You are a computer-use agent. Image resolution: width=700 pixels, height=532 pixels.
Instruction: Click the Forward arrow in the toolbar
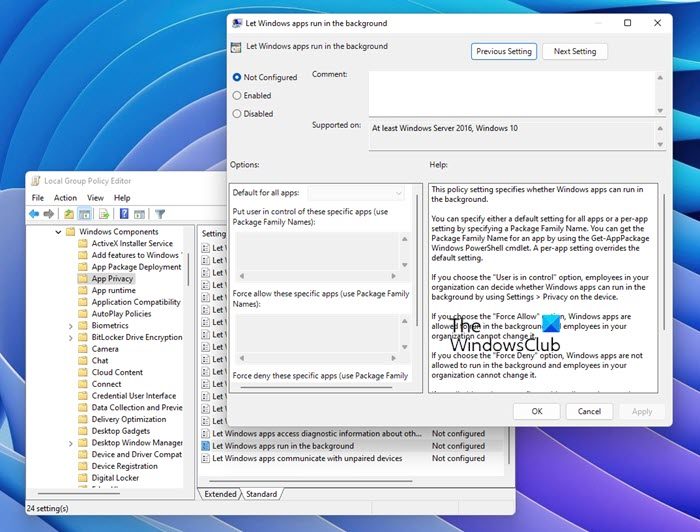48,214
